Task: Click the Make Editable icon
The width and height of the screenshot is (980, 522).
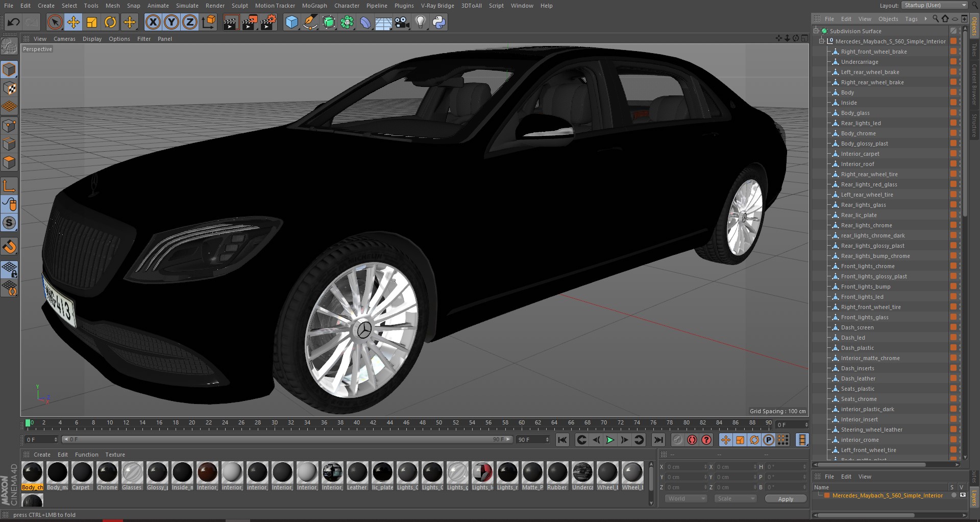Action: point(9,46)
